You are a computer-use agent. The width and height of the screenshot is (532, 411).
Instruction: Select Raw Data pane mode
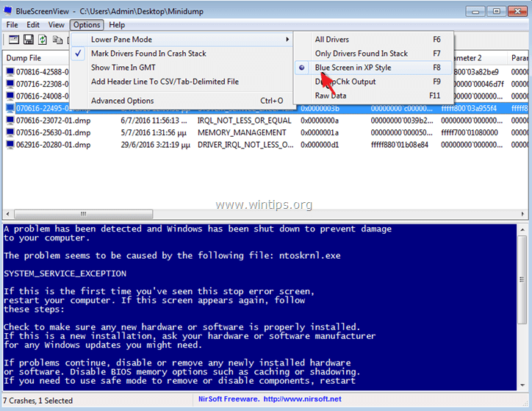pos(331,96)
